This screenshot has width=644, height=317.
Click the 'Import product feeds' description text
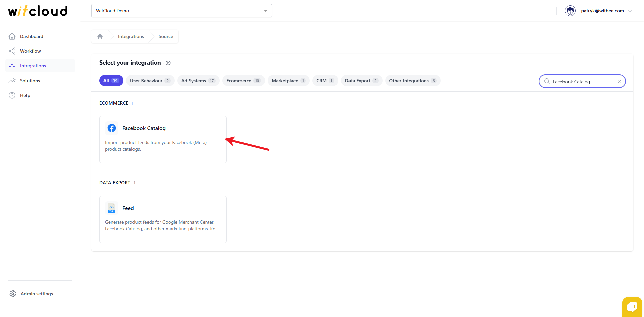pyautogui.click(x=156, y=146)
